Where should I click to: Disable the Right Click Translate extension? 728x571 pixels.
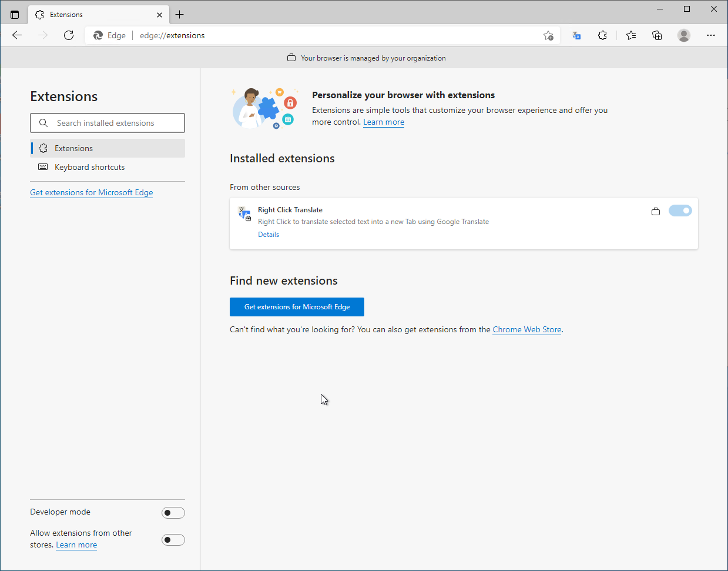680,211
